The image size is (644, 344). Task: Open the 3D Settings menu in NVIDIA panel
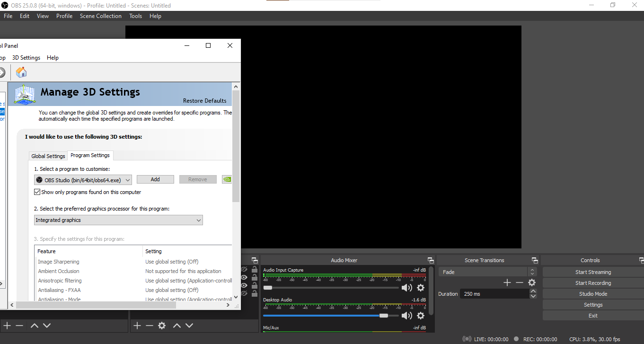[x=26, y=58]
